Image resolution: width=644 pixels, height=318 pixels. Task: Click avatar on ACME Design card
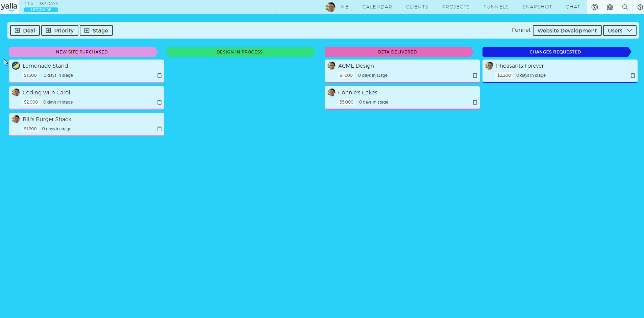pos(331,66)
